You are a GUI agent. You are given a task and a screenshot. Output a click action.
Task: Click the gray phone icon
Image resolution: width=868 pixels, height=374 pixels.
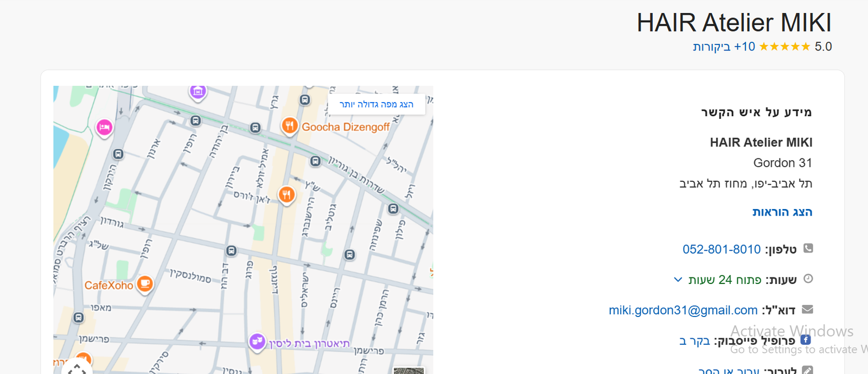[x=808, y=248]
